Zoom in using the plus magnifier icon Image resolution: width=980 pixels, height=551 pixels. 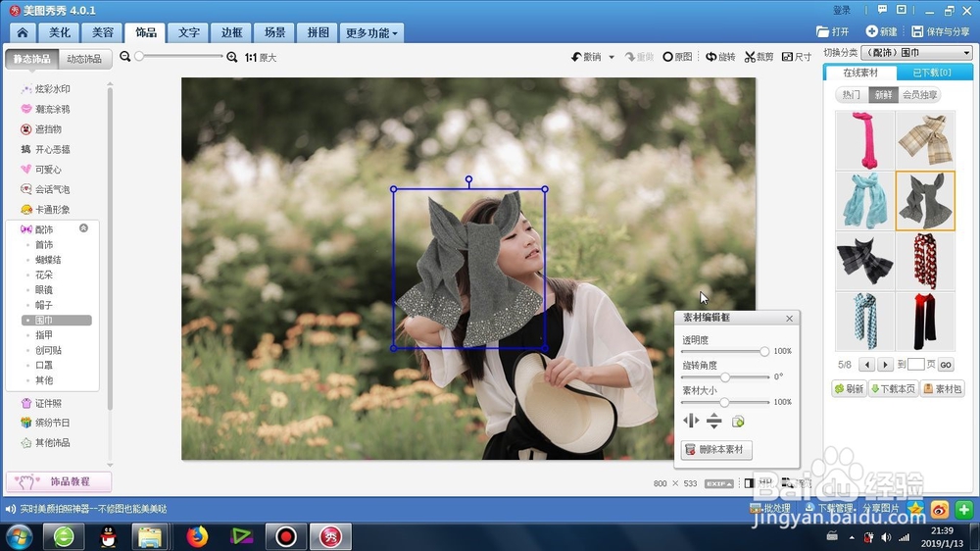click(232, 57)
